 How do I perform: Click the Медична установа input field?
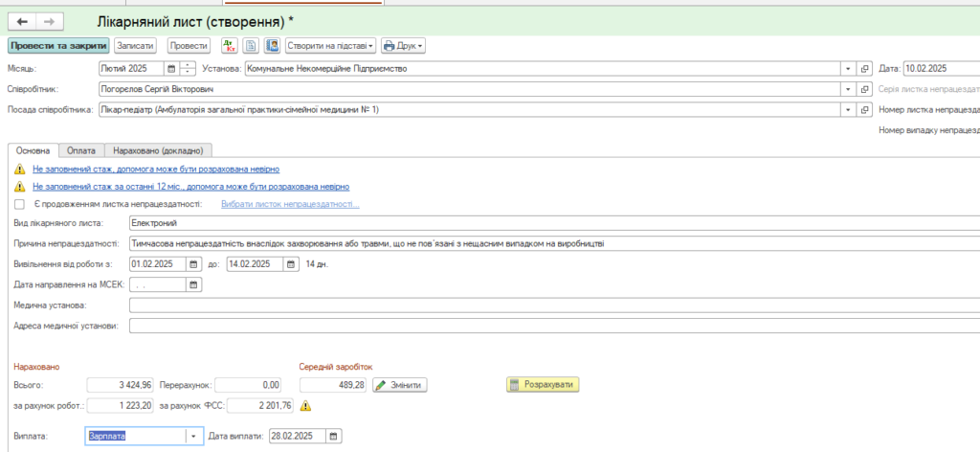[553, 305]
